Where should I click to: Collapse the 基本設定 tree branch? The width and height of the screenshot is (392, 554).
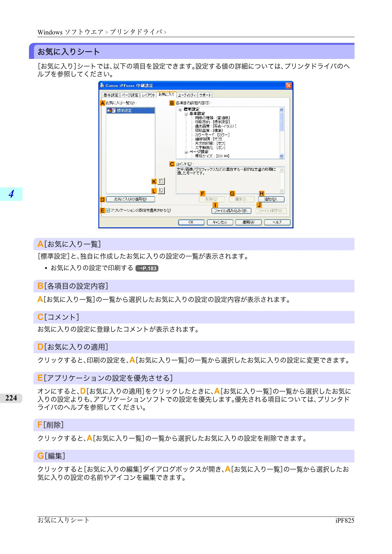click(x=186, y=114)
